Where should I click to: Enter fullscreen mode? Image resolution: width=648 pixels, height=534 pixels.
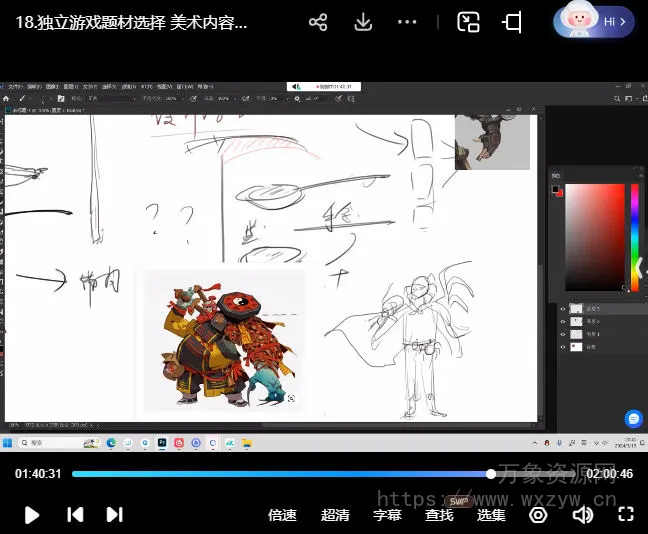pyautogui.click(x=626, y=515)
